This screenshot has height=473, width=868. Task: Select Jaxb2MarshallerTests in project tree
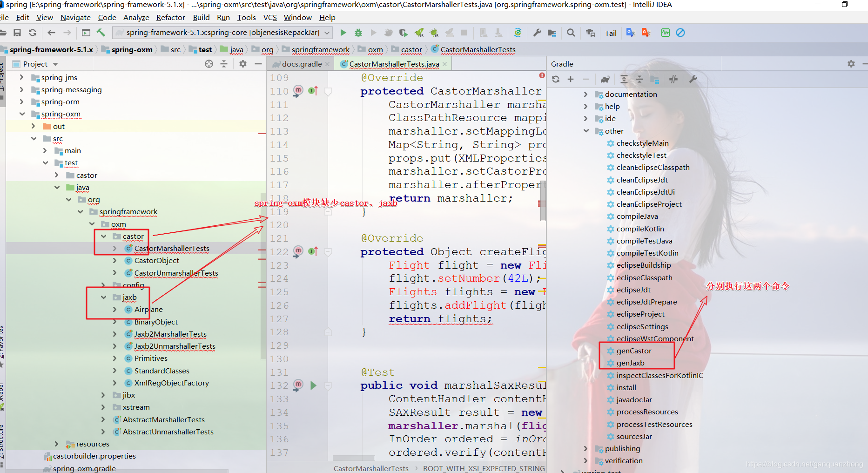click(170, 334)
